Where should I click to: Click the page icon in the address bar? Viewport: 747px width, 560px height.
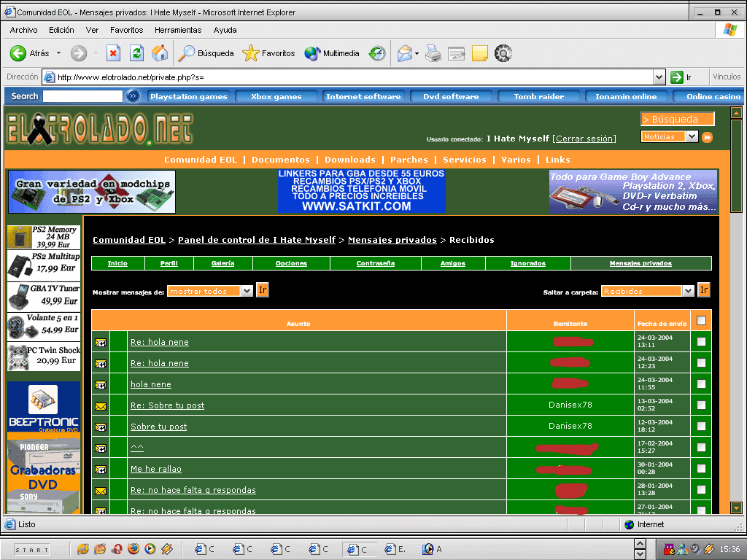tap(49, 77)
